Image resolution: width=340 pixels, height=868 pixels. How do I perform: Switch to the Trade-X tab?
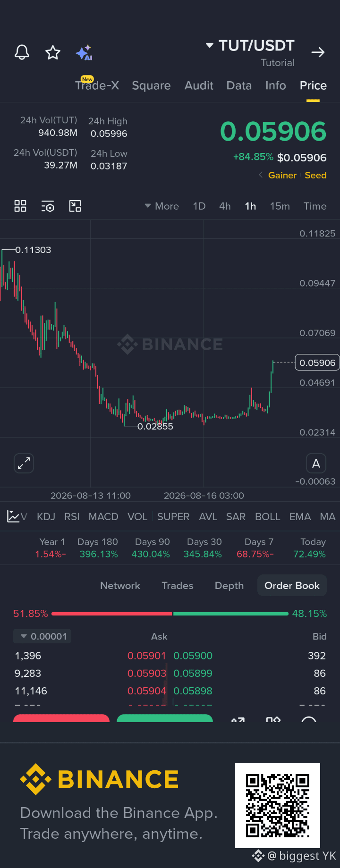coord(97,85)
